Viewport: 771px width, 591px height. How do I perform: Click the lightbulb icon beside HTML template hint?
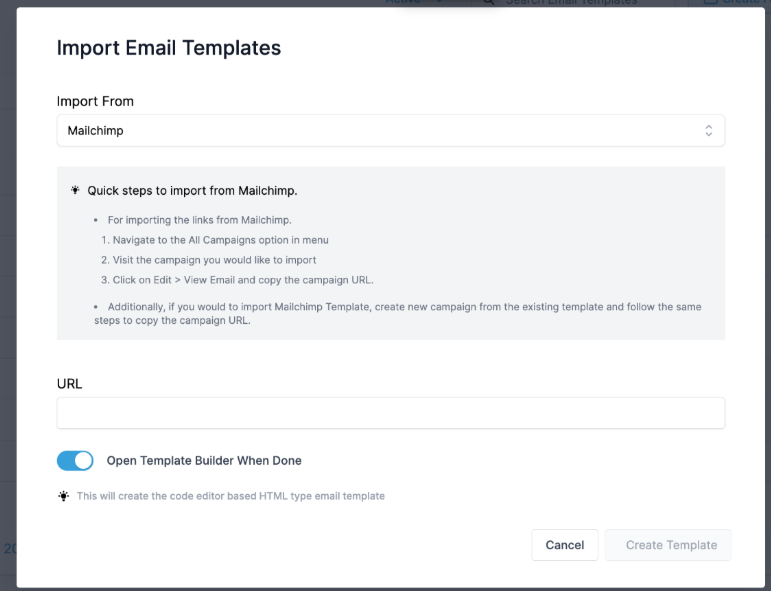pyautogui.click(x=64, y=496)
